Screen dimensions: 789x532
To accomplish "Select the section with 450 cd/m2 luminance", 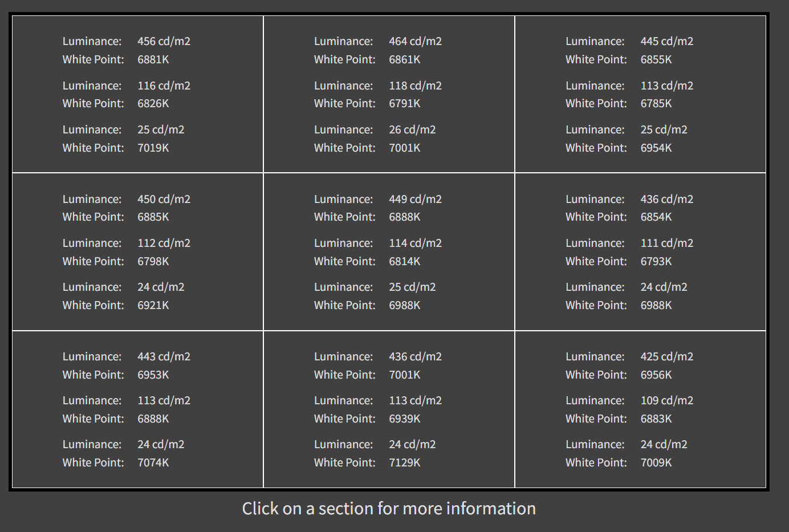I will 137,251.
